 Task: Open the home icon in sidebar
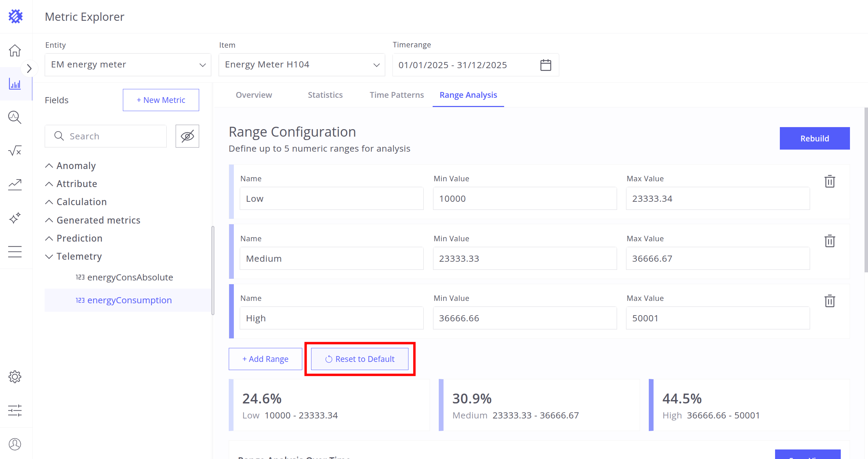[x=15, y=50]
